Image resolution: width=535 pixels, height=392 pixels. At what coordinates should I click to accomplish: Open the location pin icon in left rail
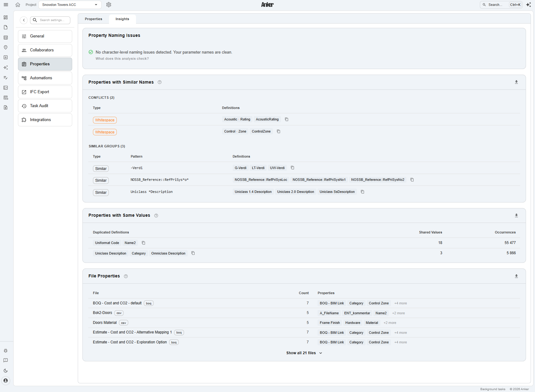pyautogui.click(x=6, y=47)
